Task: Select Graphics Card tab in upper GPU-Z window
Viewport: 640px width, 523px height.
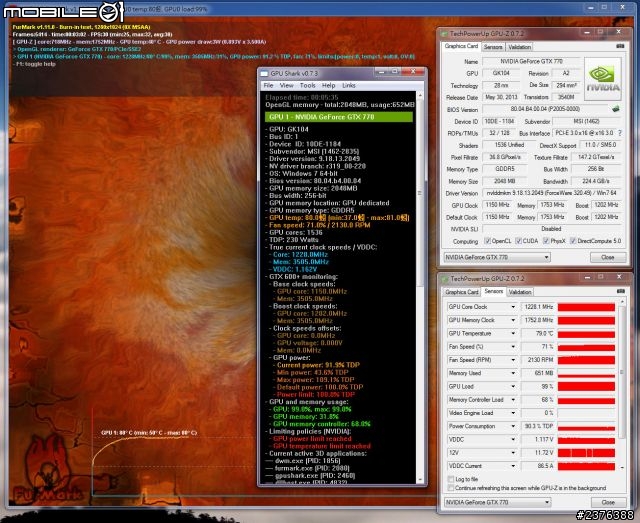Action: [461, 46]
